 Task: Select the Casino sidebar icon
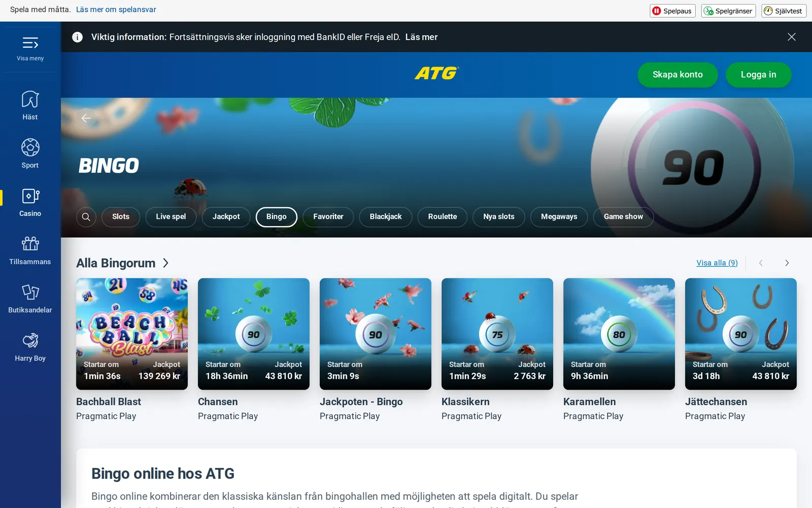coord(30,196)
